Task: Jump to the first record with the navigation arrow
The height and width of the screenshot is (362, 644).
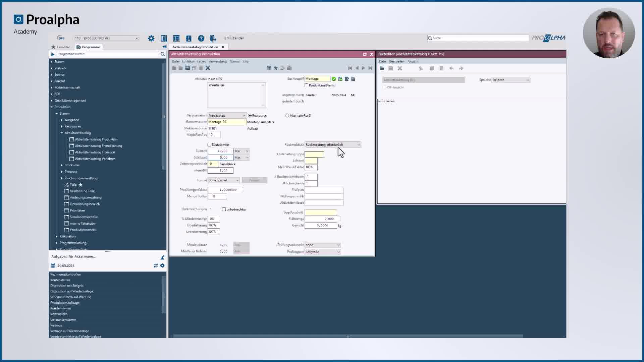Action: (x=350, y=68)
